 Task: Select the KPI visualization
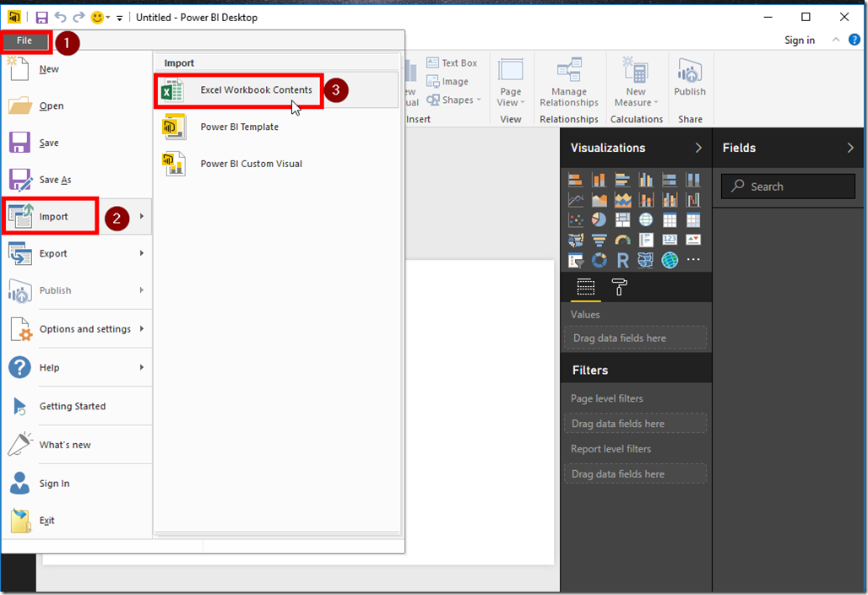click(x=693, y=240)
